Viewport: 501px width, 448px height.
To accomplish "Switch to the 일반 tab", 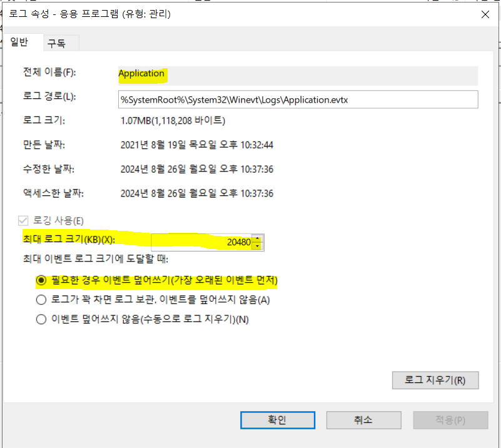I will pyautogui.click(x=23, y=42).
